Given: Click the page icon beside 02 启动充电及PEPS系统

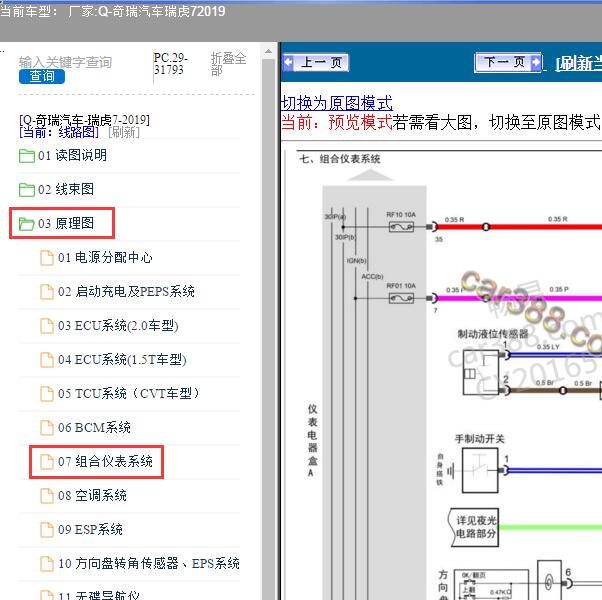Looking at the screenshot, I should [47, 292].
